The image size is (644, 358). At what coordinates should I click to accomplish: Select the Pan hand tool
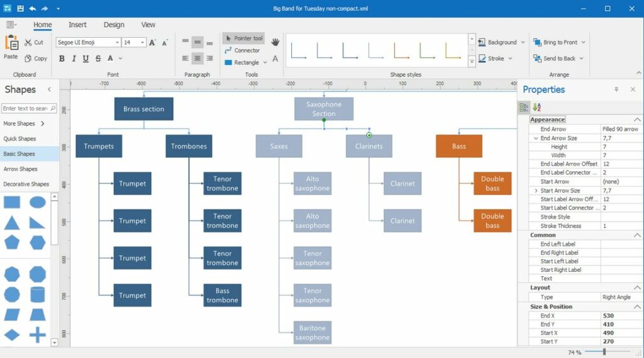coord(275,42)
